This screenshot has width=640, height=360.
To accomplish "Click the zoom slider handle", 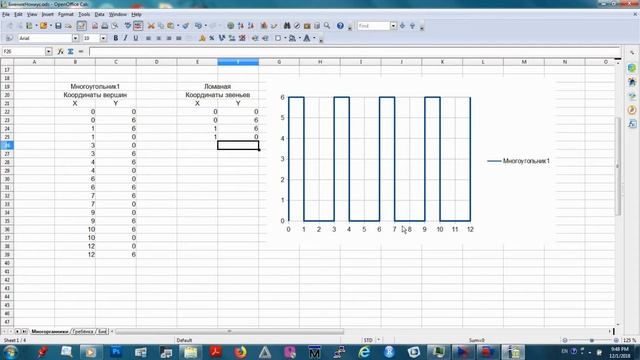I will (x=591, y=340).
